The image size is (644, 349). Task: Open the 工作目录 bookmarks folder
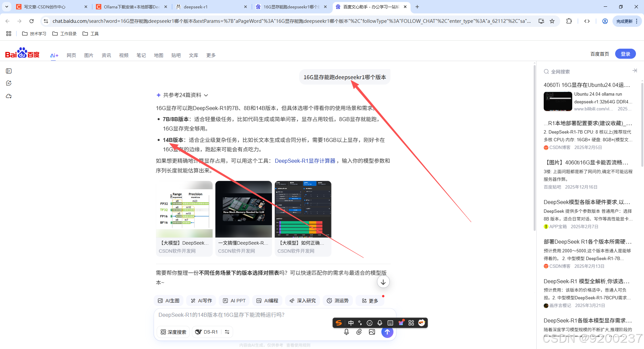pos(65,34)
